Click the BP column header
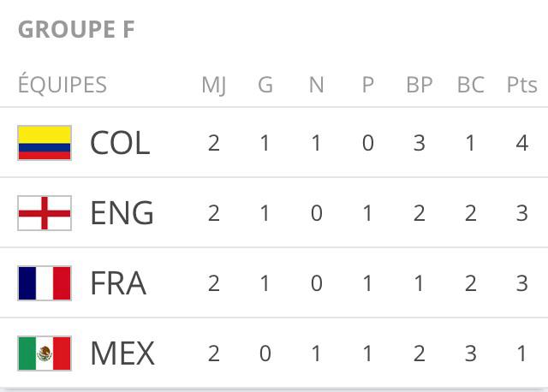Image resolution: width=548 pixels, height=392 pixels. coord(420,85)
